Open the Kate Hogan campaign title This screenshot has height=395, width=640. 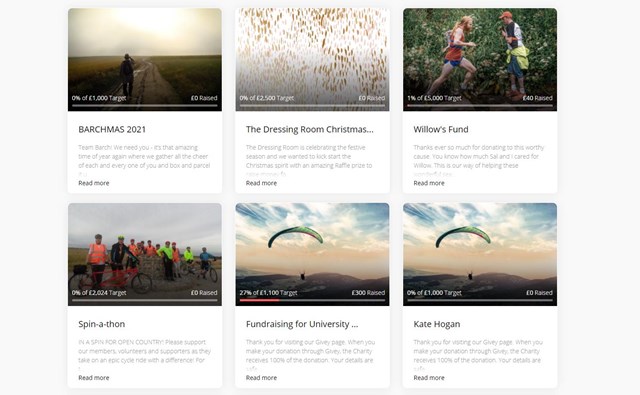[x=437, y=324]
